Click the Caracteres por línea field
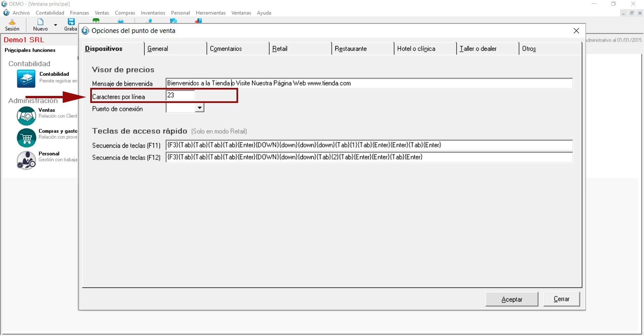This screenshot has width=644, height=336. click(x=180, y=96)
